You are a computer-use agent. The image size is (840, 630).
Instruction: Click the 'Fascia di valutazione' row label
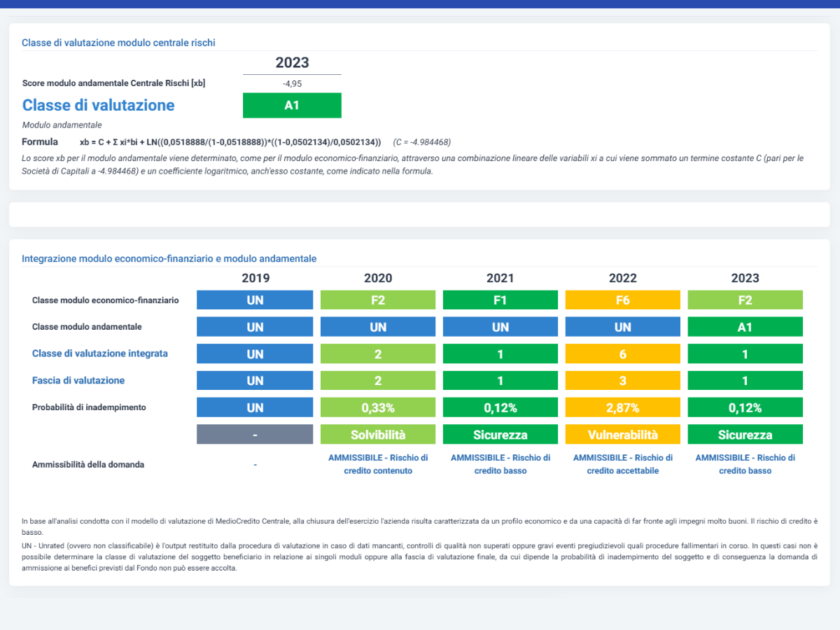(78, 380)
